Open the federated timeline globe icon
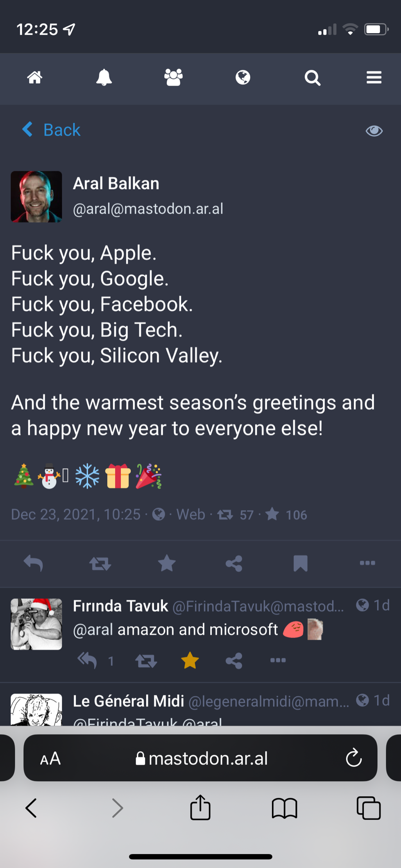The height and width of the screenshot is (868, 401). [x=243, y=77]
